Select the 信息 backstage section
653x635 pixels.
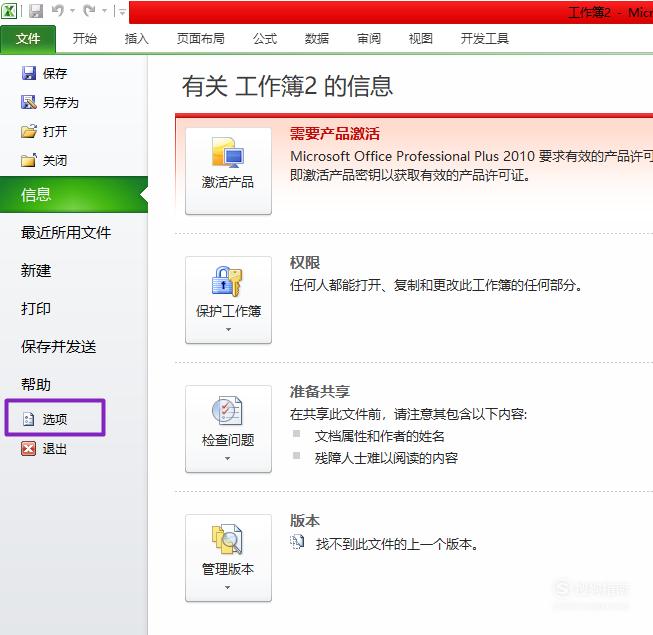click(74, 194)
